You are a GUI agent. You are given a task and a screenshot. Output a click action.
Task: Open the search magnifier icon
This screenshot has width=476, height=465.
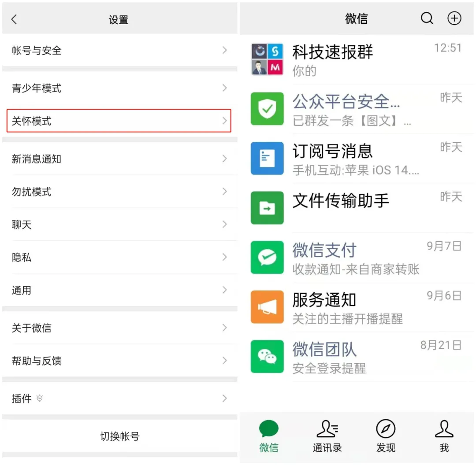tap(427, 18)
